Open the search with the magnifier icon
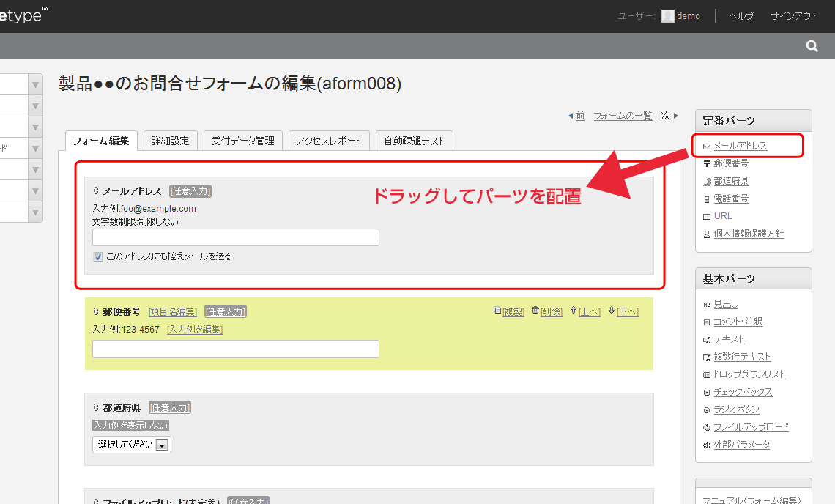Screen dimensions: 835x504 tap(812, 45)
